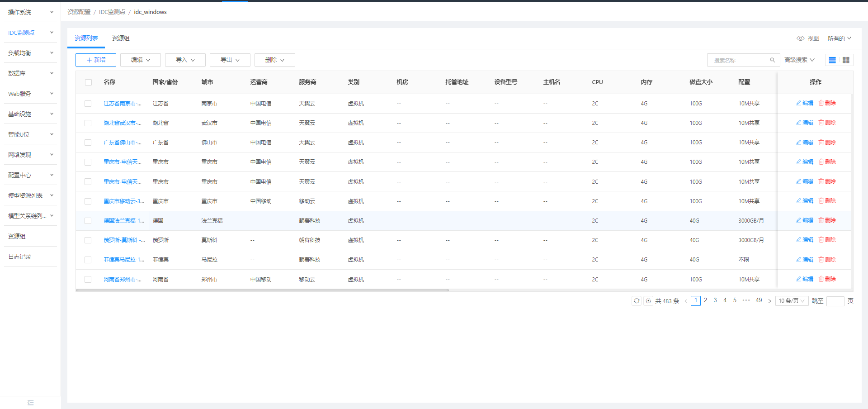Select the list view icon
Screen dimensions: 868x409
point(832,60)
